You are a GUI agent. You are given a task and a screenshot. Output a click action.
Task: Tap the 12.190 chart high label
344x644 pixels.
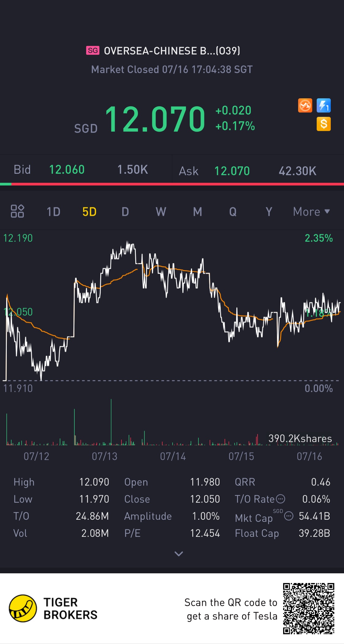tap(18, 238)
